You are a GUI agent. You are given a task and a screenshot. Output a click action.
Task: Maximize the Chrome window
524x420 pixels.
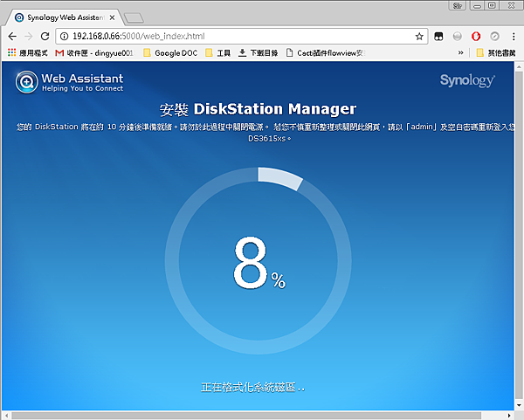point(492,5)
